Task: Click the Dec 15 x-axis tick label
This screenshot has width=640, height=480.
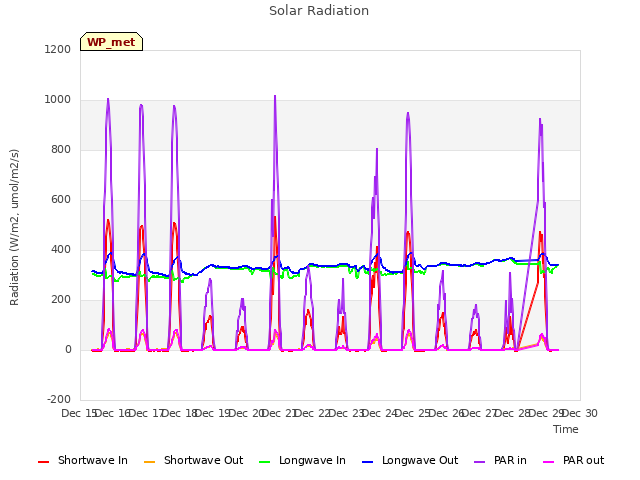Action: [78, 413]
